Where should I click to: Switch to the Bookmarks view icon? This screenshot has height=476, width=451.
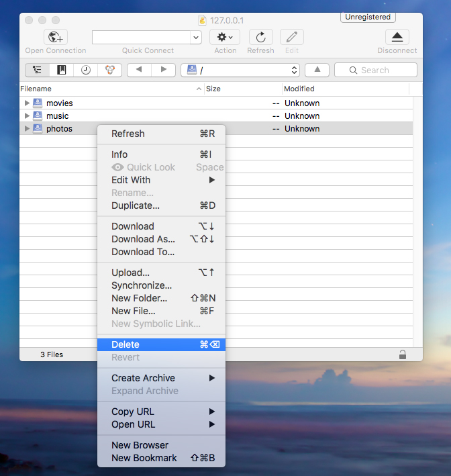point(62,70)
